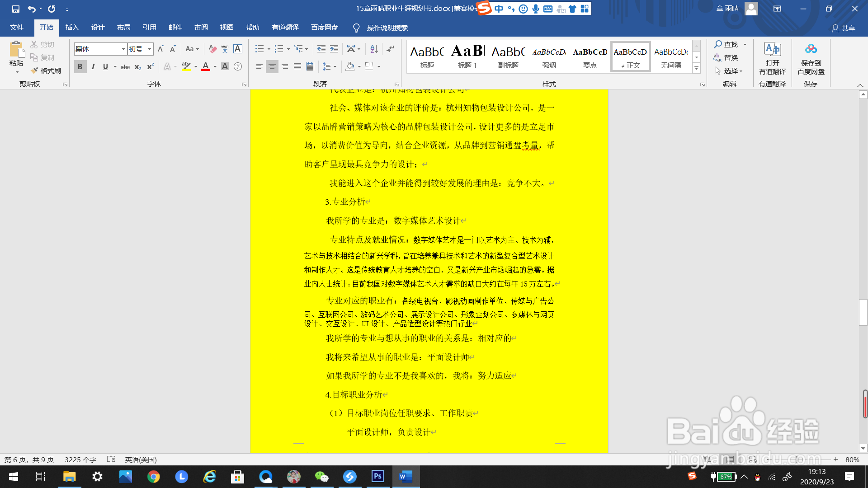Click the redo/repeat arrow icon

point(52,9)
